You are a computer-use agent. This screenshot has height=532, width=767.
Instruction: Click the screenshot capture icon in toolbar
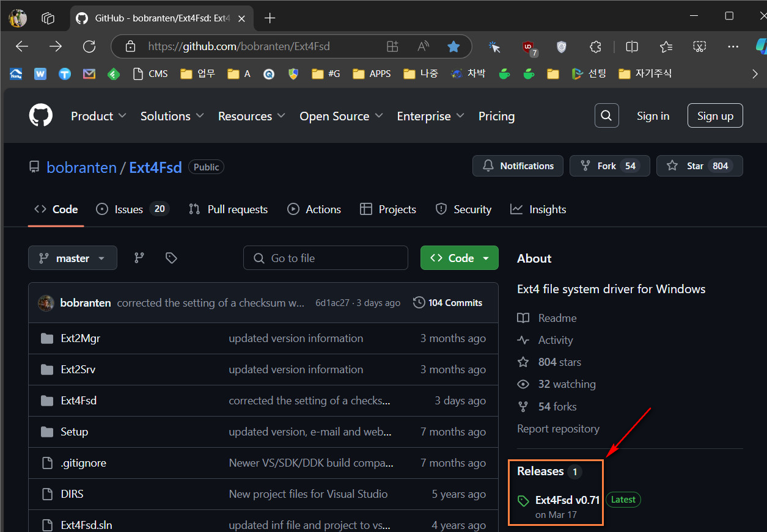point(700,46)
